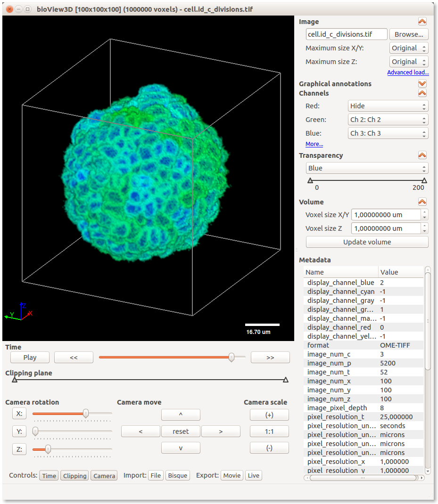
Task: Click the Bisque import option
Action: coord(178,476)
